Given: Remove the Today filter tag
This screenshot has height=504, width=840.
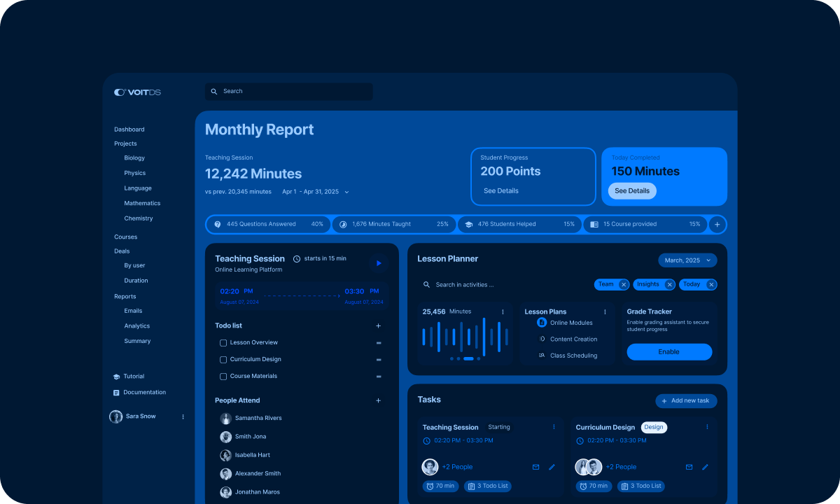Looking at the screenshot, I should (711, 285).
